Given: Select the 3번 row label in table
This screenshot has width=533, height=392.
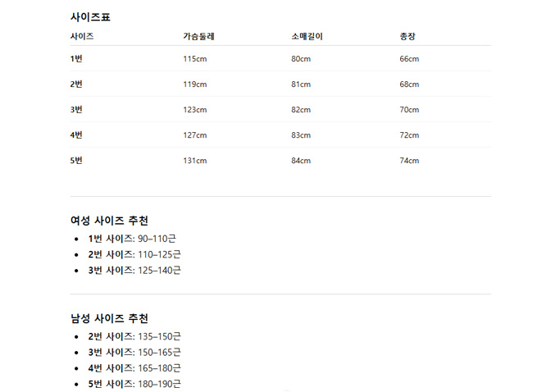Looking at the screenshot, I should 77,110.
